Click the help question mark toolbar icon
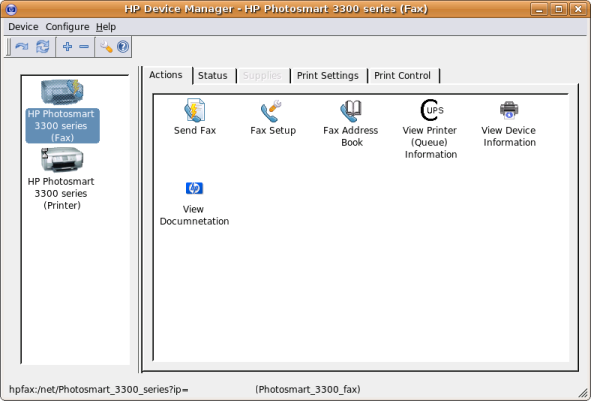Viewport: 591px width, 401px height. [123, 47]
